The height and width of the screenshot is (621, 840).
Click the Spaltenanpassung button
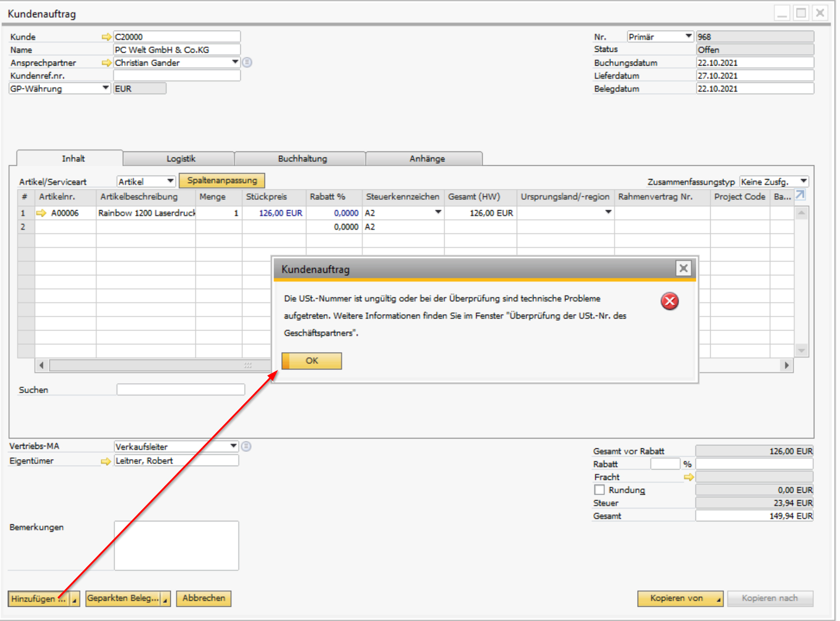click(x=222, y=181)
